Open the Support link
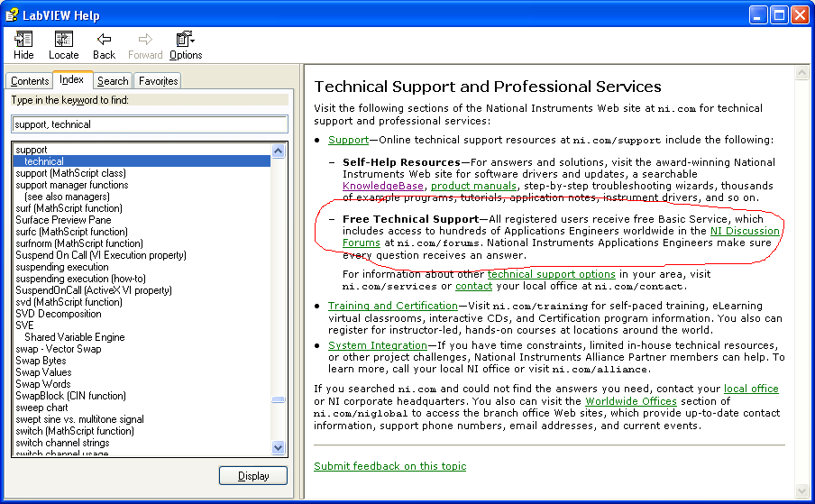This screenshot has width=815, height=504. pyautogui.click(x=348, y=140)
